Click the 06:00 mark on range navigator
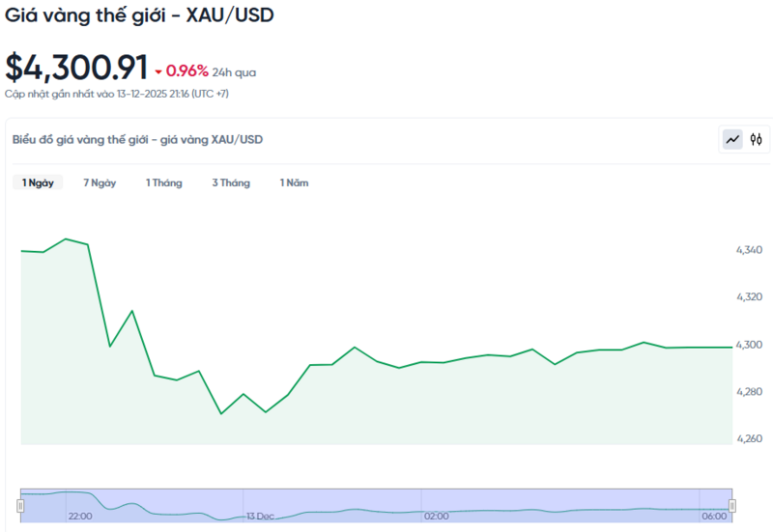The width and height of the screenshot is (773, 532). point(713,517)
